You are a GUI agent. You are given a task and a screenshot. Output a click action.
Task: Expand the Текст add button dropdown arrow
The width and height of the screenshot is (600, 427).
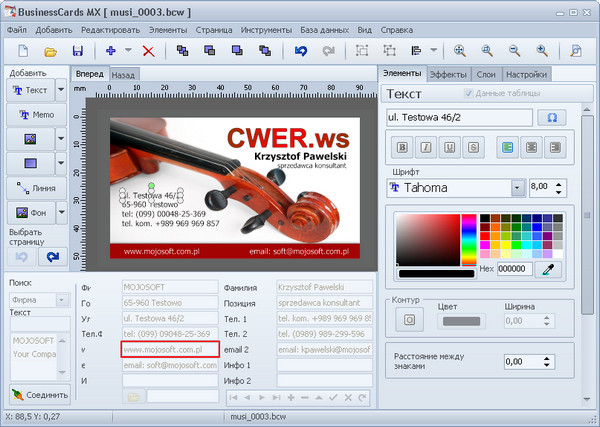(61, 90)
